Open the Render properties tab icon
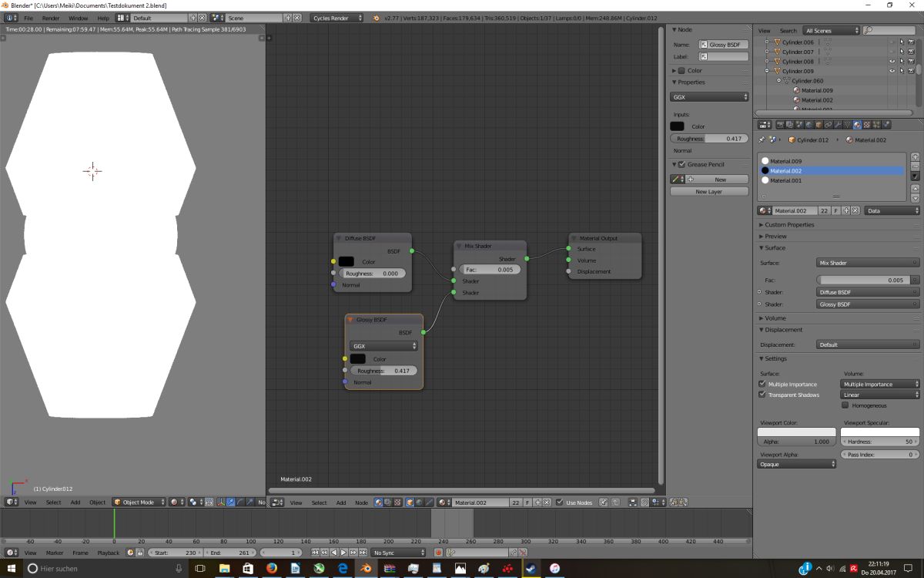The width and height of the screenshot is (924, 578). tap(780, 124)
